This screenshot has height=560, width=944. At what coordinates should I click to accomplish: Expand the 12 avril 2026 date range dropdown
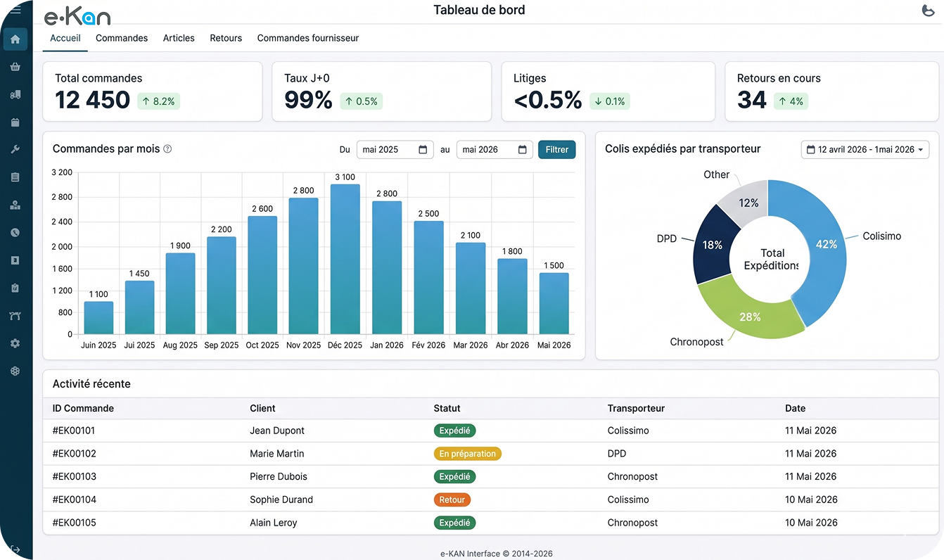tap(865, 150)
